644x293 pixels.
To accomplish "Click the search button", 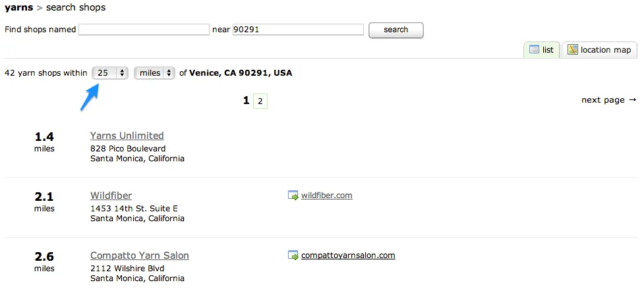I will [396, 30].
